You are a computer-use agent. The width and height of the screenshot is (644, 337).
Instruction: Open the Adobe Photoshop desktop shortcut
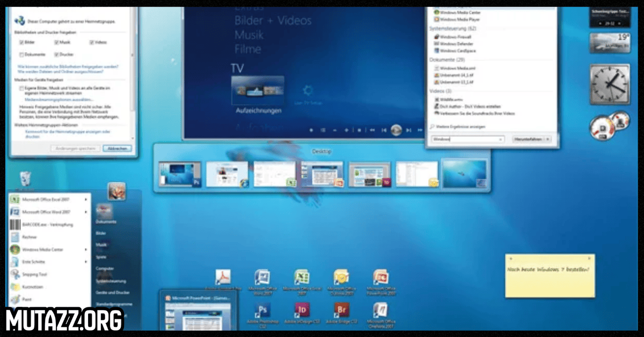pos(262,310)
